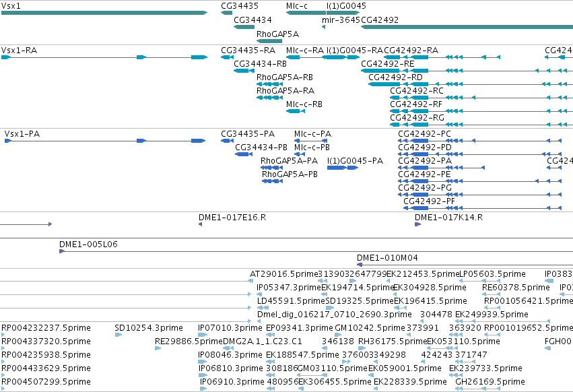This screenshot has height=392, width=573.
Task: Select the CG42492-RF transcript
Action: tap(481, 111)
